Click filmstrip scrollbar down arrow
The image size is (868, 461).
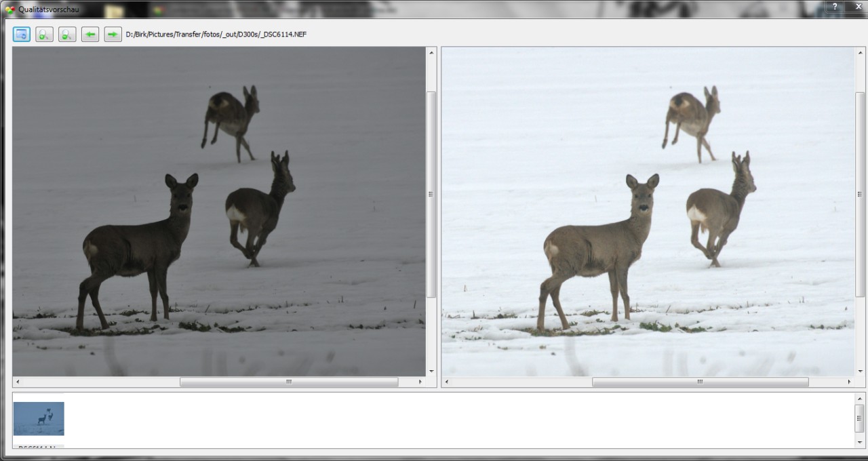click(861, 442)
